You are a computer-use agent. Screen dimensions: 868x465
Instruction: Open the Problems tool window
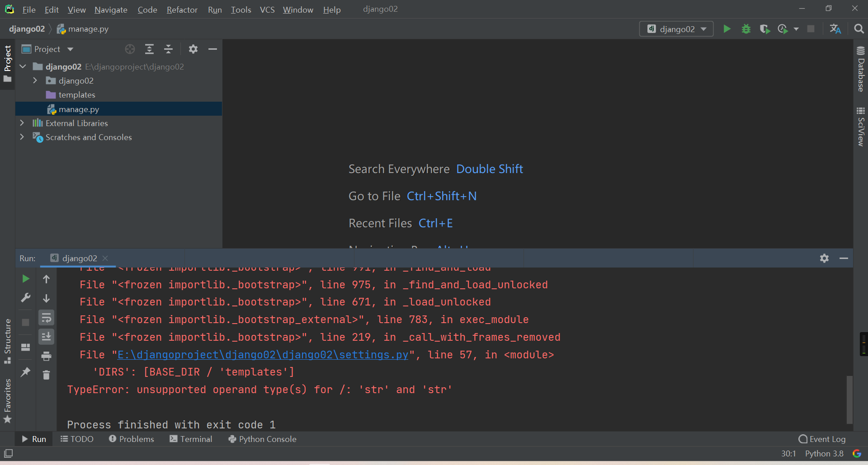click(x=131, y=439)
